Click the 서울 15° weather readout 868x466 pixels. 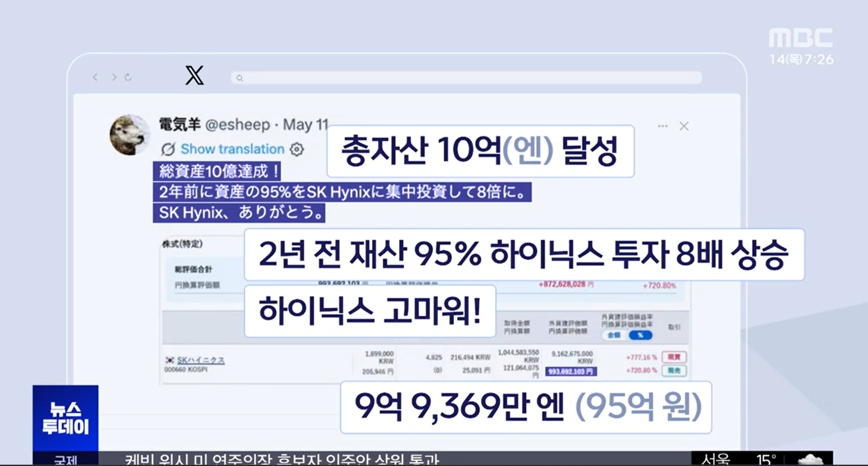(x=739, y=459)
